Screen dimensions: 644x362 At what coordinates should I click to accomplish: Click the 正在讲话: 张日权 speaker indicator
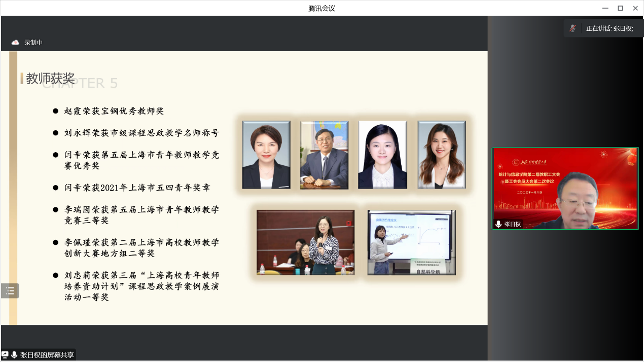[x=609, y=28]
